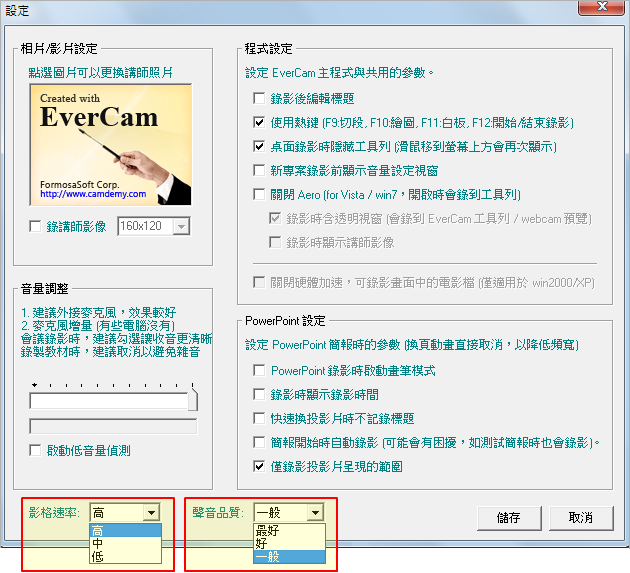Close the 設定 dialog window
The image size is (630, 573).
click(x=603, y=8)
